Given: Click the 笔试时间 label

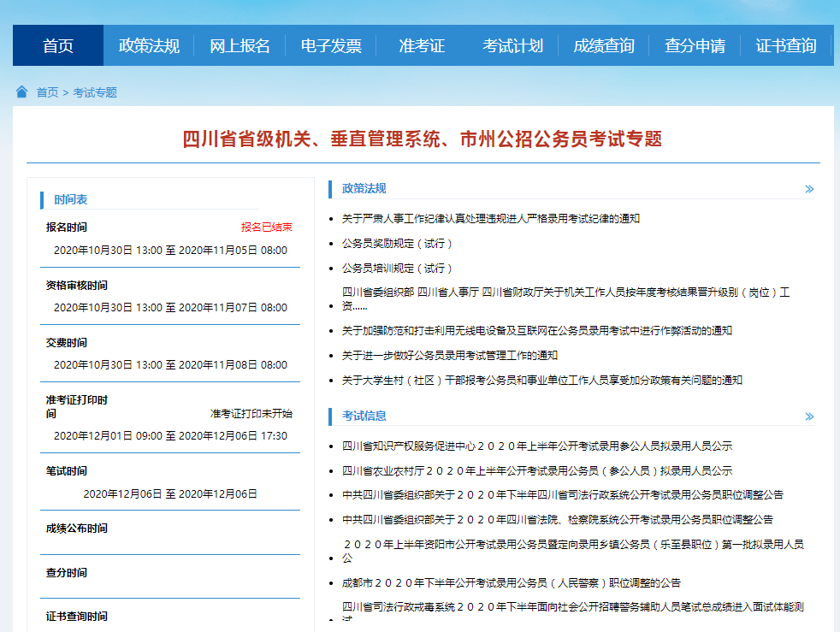Looking at the screenshot, I should point(67,471).
